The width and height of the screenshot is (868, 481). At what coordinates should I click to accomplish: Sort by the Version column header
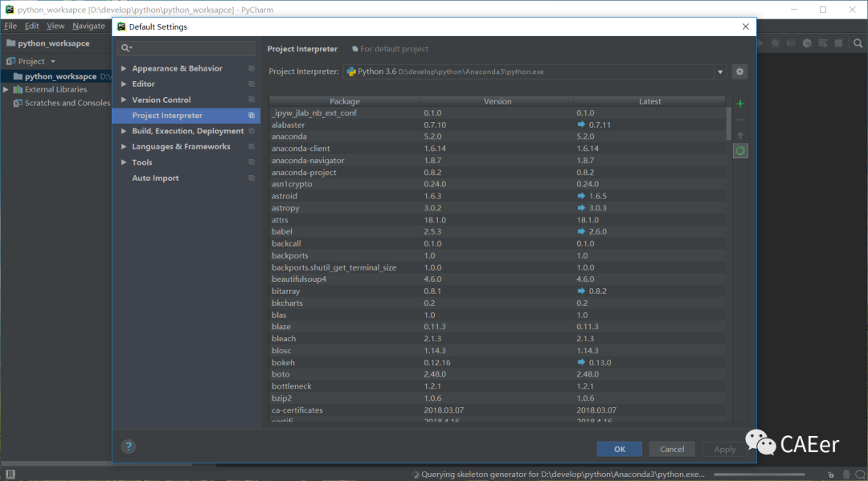(497, 101)
